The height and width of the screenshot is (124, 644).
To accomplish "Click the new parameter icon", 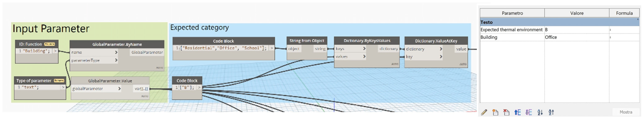I will 495,112.
